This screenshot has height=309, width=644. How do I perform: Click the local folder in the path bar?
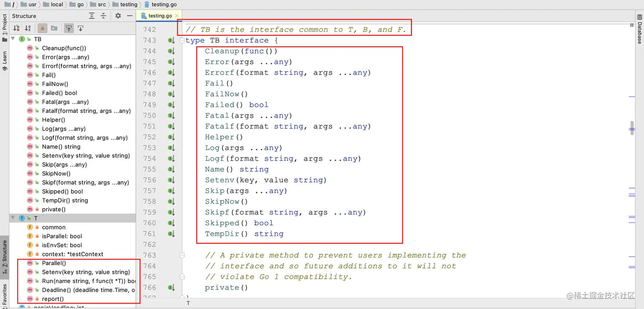[53, 4]
